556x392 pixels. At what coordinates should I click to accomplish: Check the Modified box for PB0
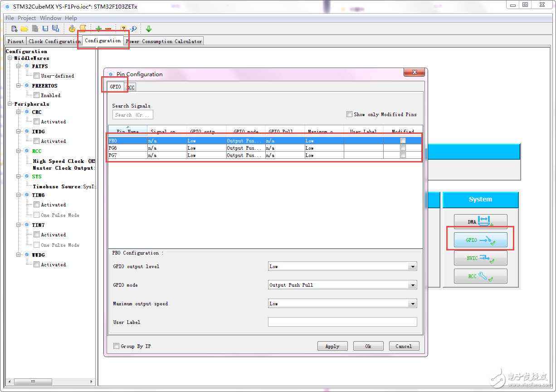pos(403,141)
